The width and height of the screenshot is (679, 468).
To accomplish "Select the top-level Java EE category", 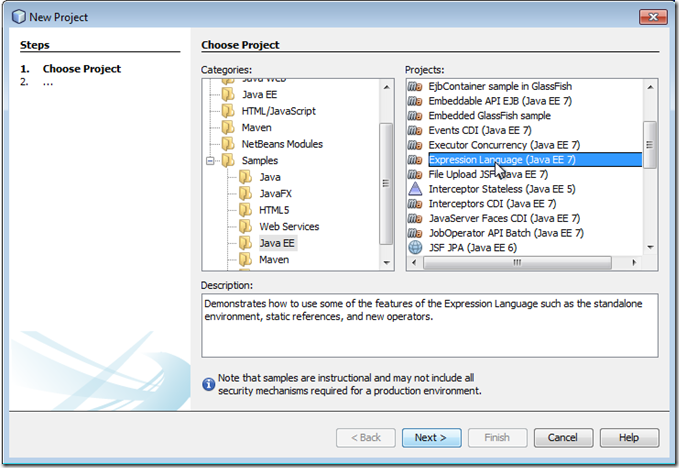I will [259, 94].
